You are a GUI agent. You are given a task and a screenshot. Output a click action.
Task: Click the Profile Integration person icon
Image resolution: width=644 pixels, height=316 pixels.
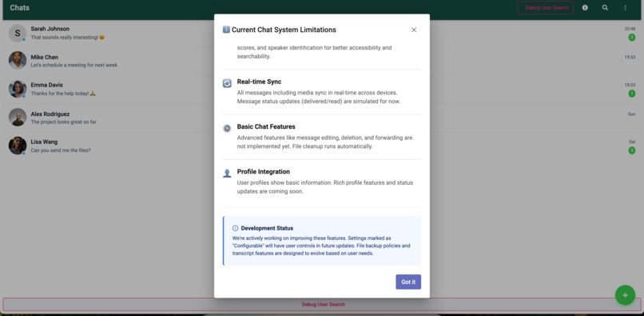227,174
